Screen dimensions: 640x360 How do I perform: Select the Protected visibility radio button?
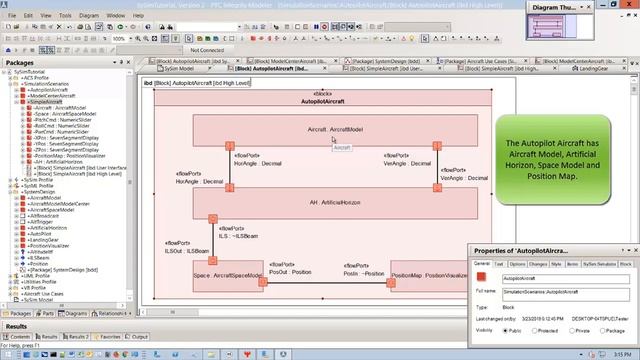[x=534, y=331]
